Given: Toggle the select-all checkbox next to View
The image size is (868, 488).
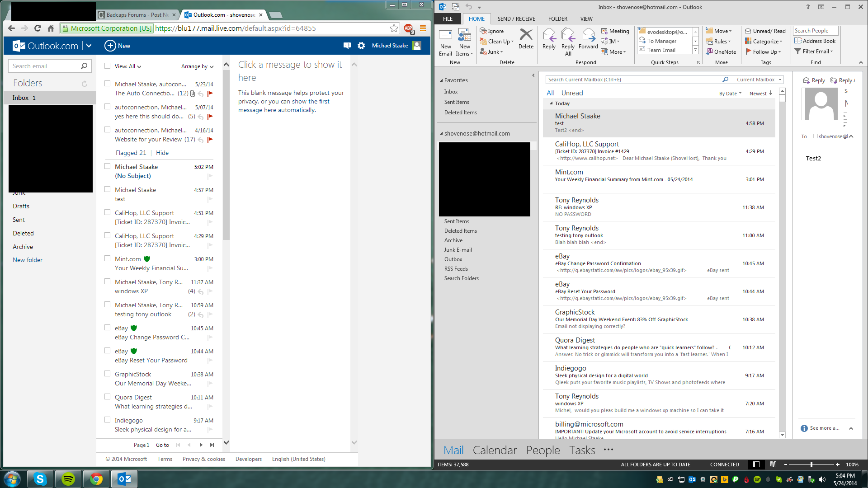Looking at the screenshot, I should click(x=108, y=66).
